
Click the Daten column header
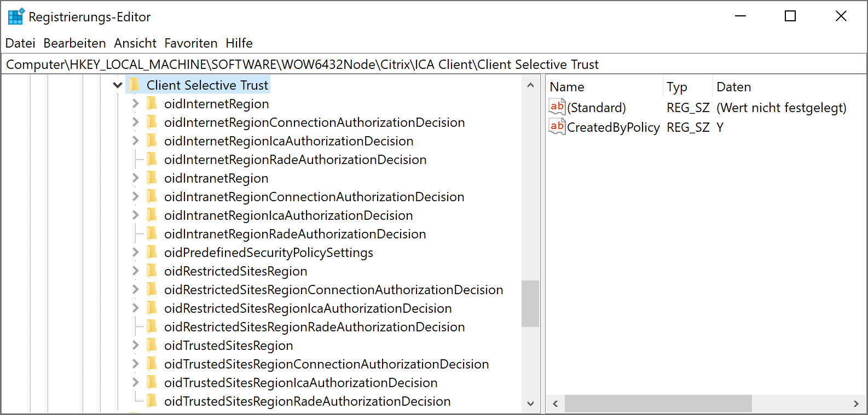[733, 87]
